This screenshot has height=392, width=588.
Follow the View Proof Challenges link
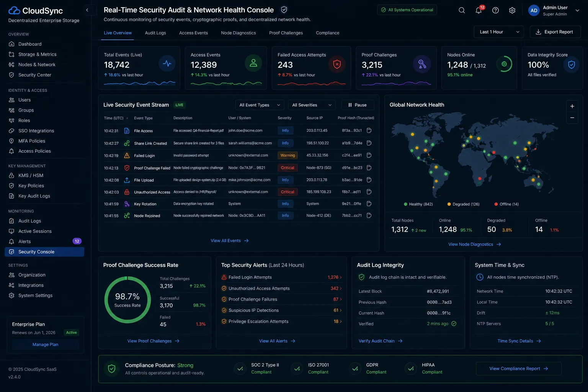pyautogui.click(x=153, y=341)
